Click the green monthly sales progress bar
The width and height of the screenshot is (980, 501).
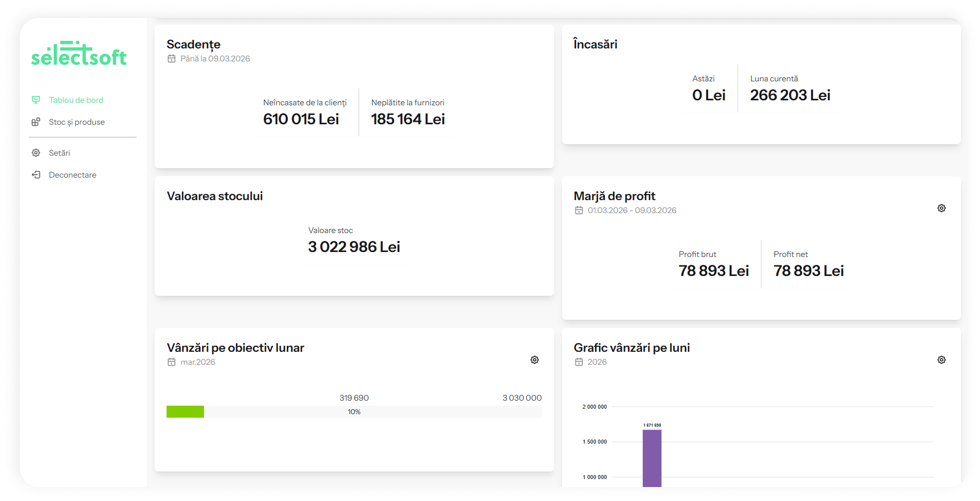coord(185,412)
